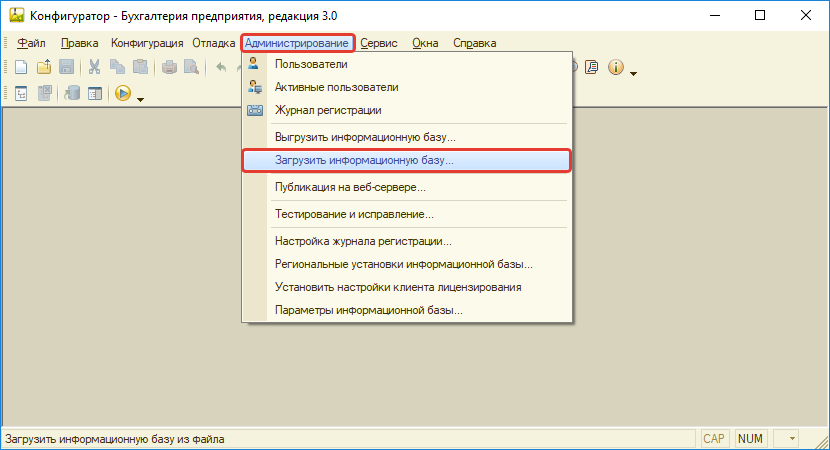Select Публикация на веб-сервере...
This screenshot has width=830, height=450.
point(407,187)
